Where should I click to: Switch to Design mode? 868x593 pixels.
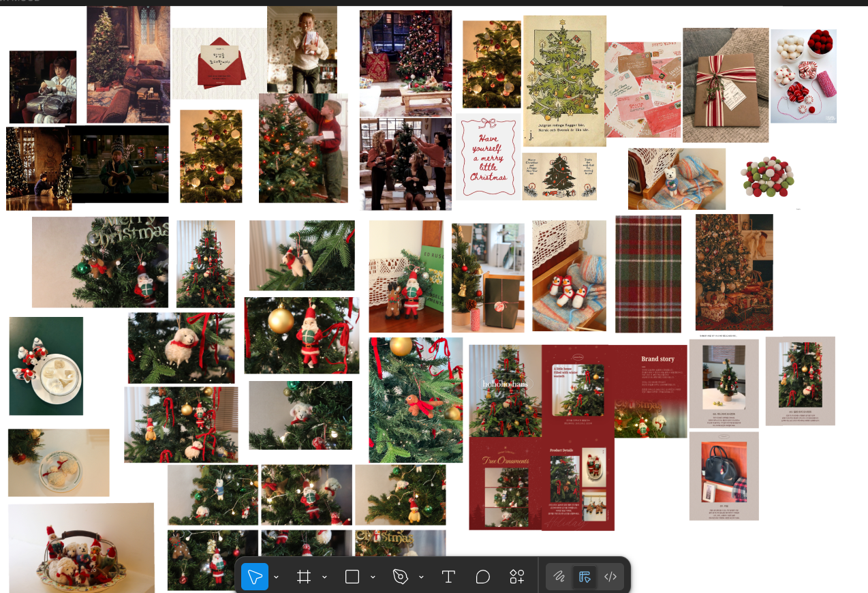[x=585, y=577]
